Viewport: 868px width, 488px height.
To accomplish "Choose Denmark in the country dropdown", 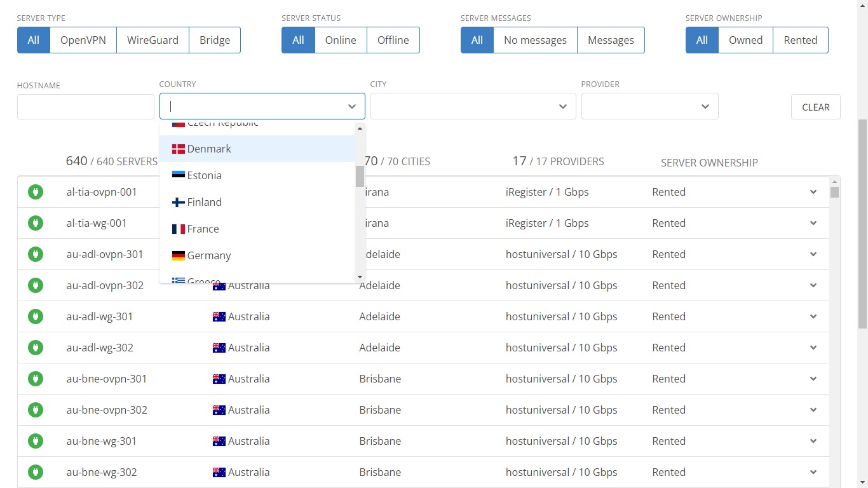I will click(x=209, y=149).
